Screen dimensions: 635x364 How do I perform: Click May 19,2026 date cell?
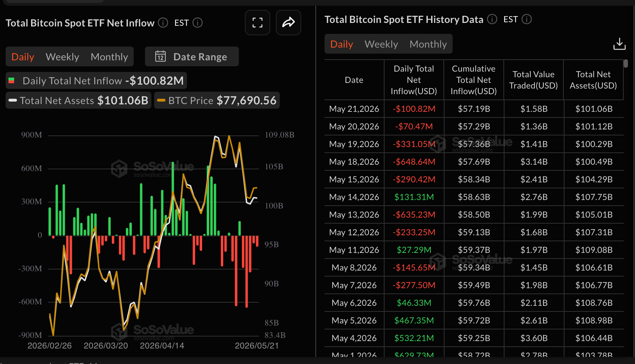pyautogui.click(x=354, y=144)
